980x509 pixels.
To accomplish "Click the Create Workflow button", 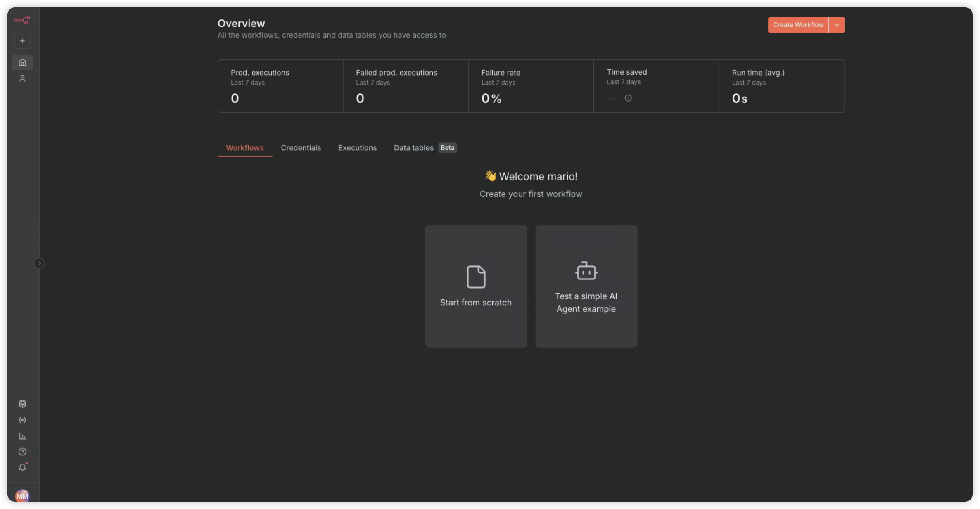I will coord(798,25).
